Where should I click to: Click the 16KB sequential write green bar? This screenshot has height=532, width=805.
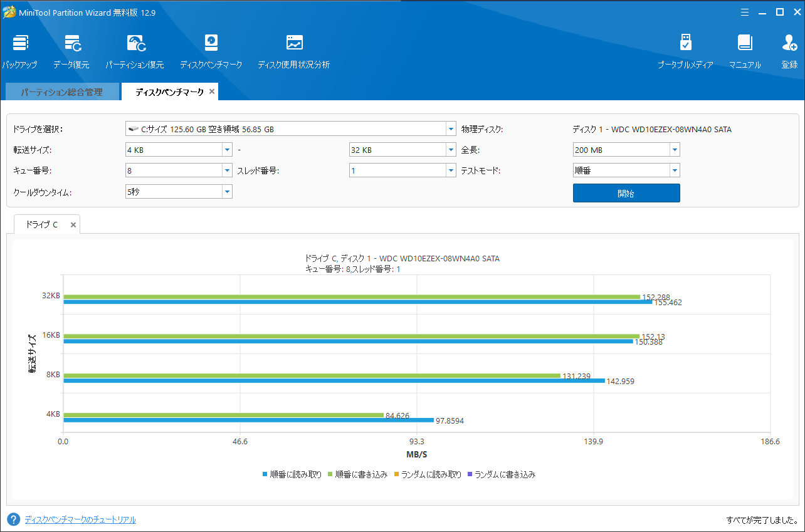(x=352, y=336)
